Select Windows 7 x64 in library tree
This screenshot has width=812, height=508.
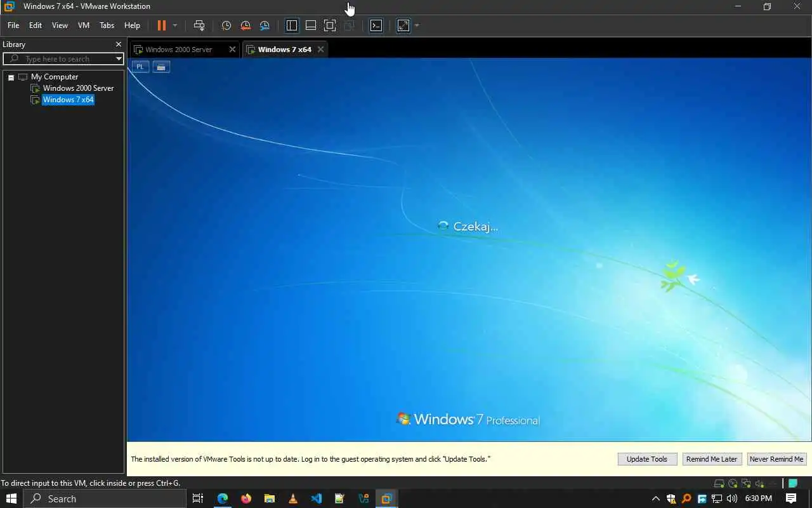pos(68,100)
